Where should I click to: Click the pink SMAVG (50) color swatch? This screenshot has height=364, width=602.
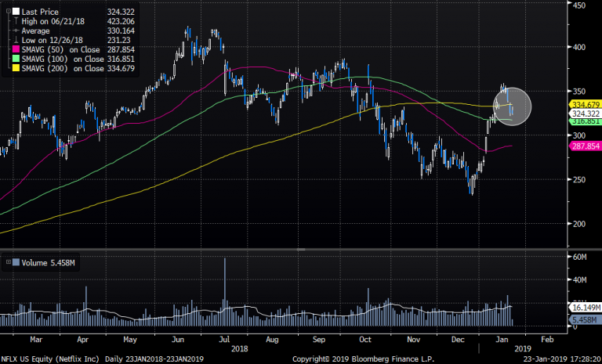(x=16, y=49)
